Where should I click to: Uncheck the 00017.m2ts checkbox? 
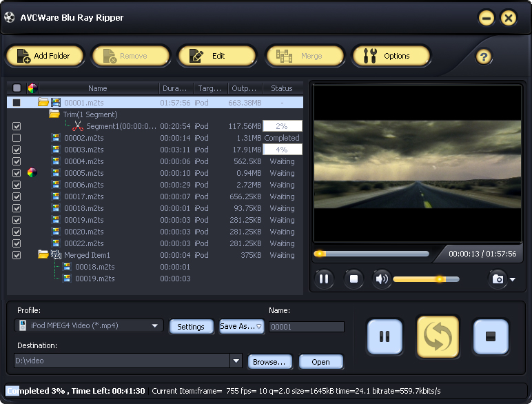(17, 196)
